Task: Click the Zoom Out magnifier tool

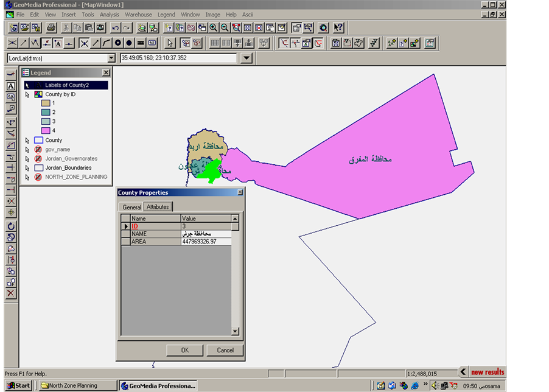Action: pyautogui.click(x=225, y=27)
